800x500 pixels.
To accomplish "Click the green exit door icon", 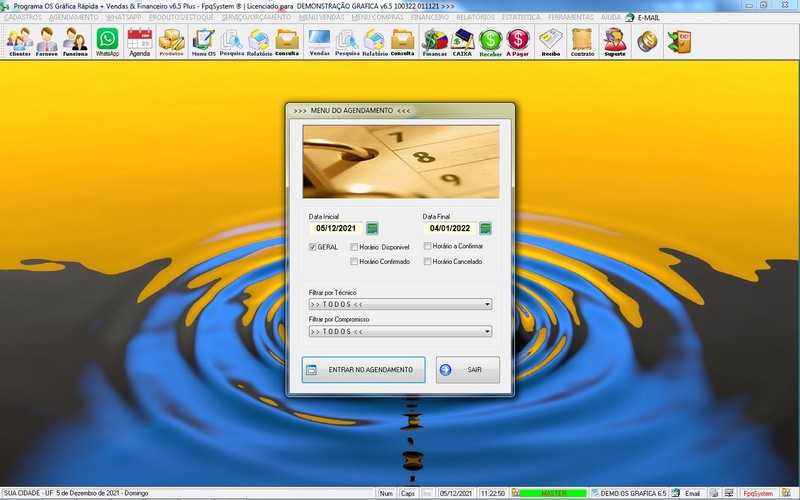I will click(679, 41).
